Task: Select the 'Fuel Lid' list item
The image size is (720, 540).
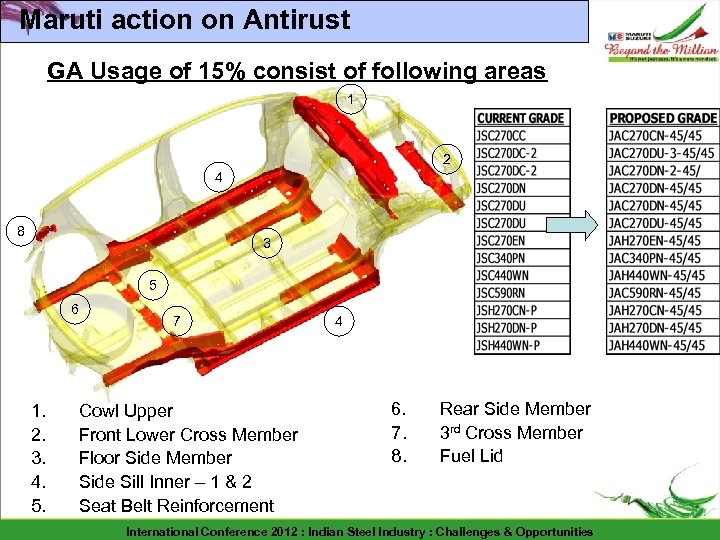Action: coord(471,456)
